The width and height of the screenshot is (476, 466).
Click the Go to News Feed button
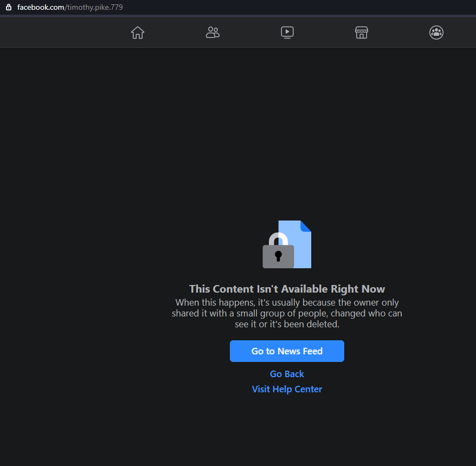coord(287,351)
